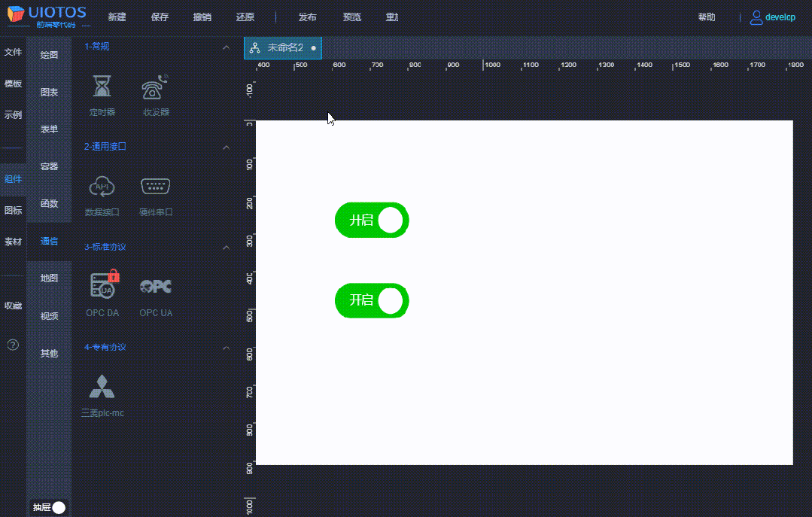This screenshot has height=517, width=812.
Task: Select the 函数 function category
Action: coord(49,204)
